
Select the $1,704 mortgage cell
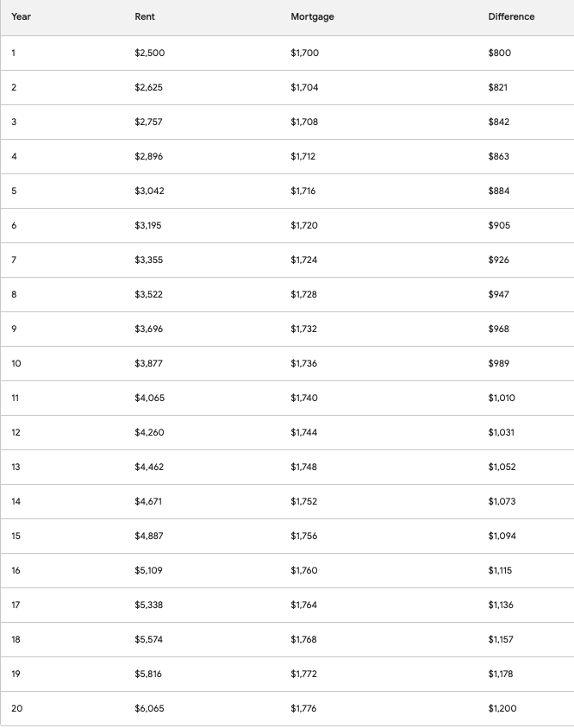click(304, 88)
